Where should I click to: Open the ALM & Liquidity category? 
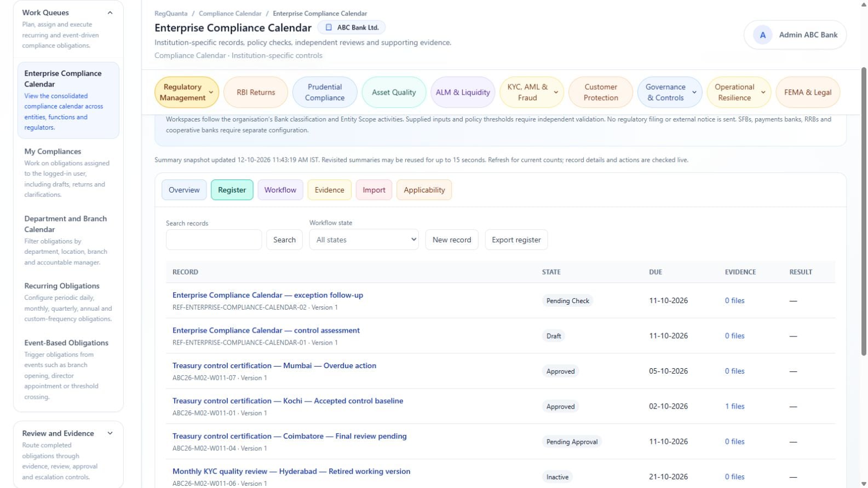pyautogui.click(x=463, y=92)
